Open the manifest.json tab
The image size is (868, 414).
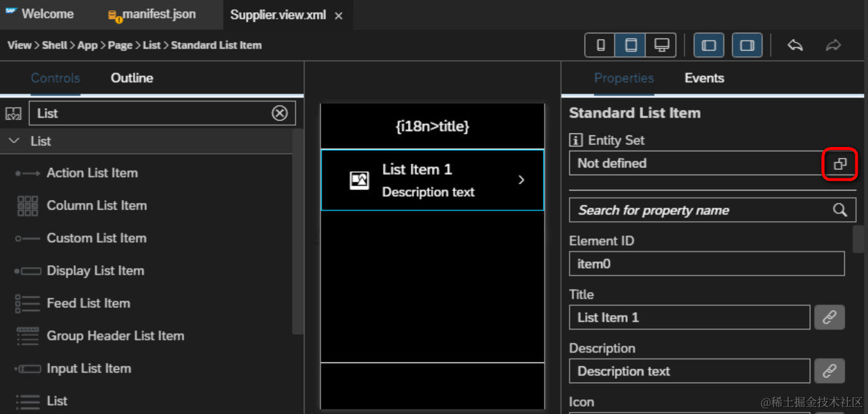coord(151,14)
